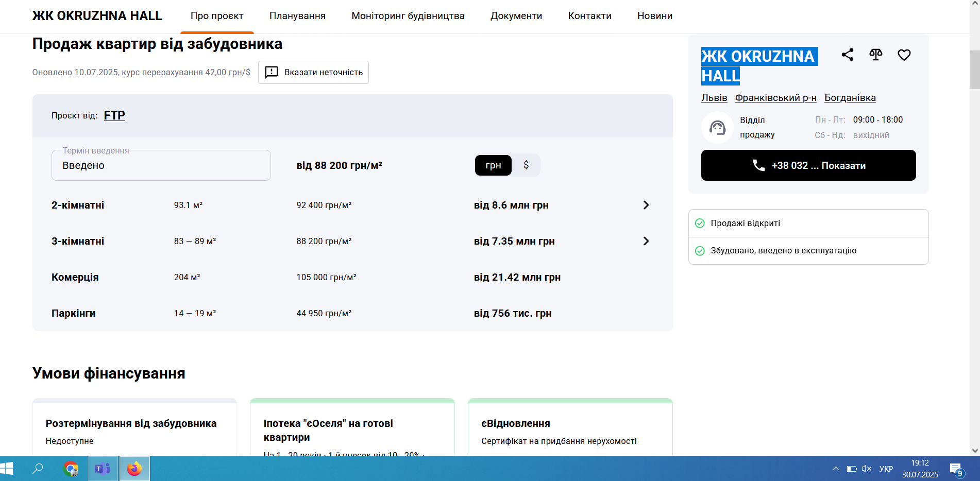980x481 pixels.
Task: Switch prices to dollar currency
Action: 526,165
